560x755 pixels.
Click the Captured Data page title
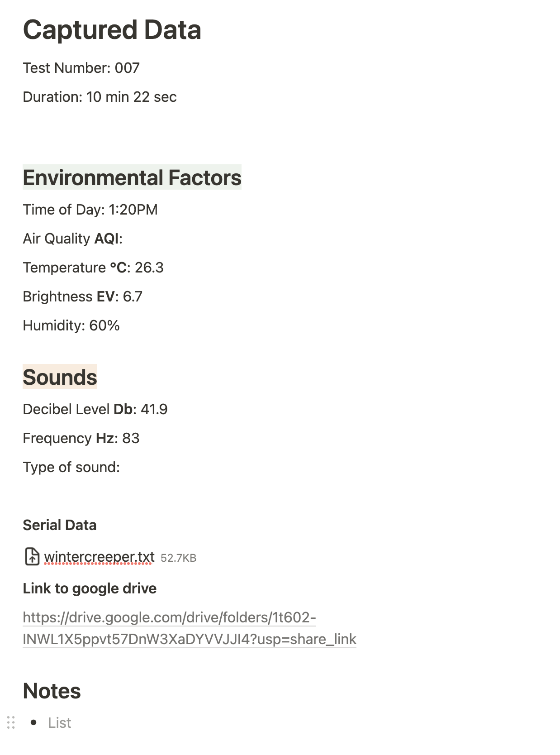[x=112, y=30]
